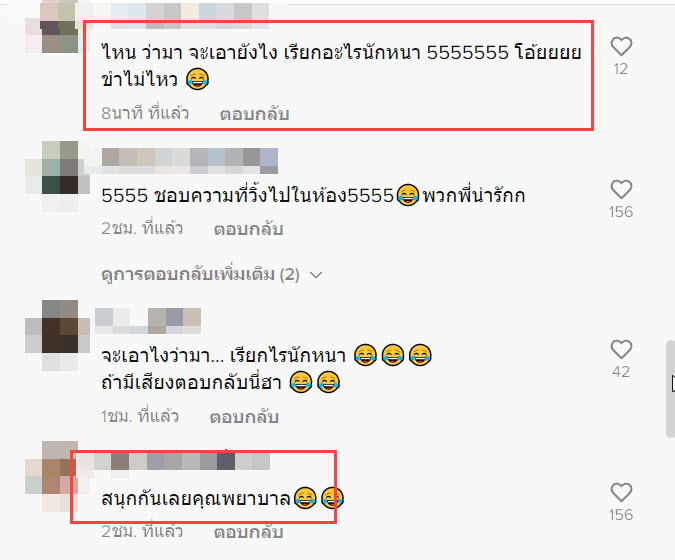This screenshot has width=675, height=560.
Task: Open username of the third commenter
Action: pyautogui.click(x=148, y=321)
